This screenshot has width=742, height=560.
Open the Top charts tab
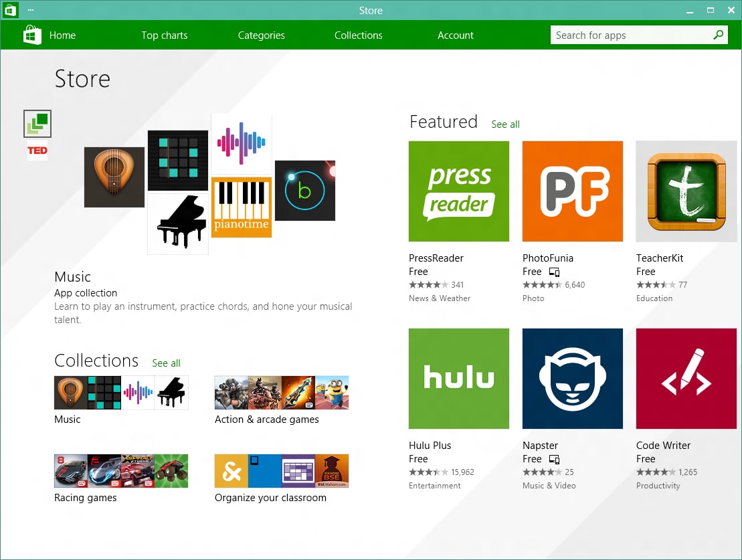pos(164,35)
